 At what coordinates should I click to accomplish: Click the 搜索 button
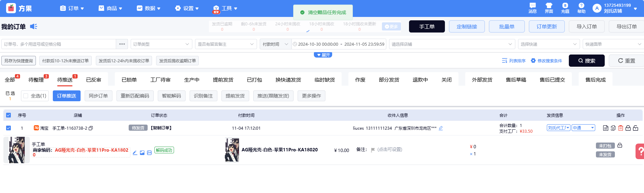click(x=587, y=61)
